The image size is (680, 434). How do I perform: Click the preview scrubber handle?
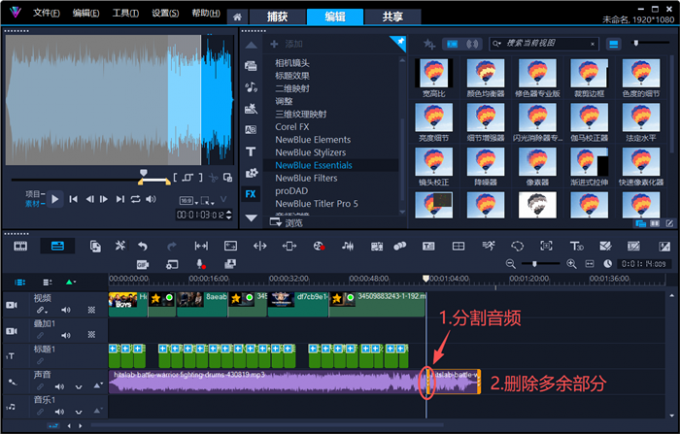pyautogui.click(x=144, y=173)
